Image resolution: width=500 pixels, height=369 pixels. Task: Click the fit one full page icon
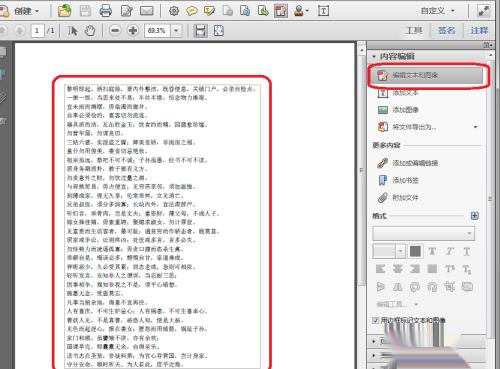click(219, 31)
